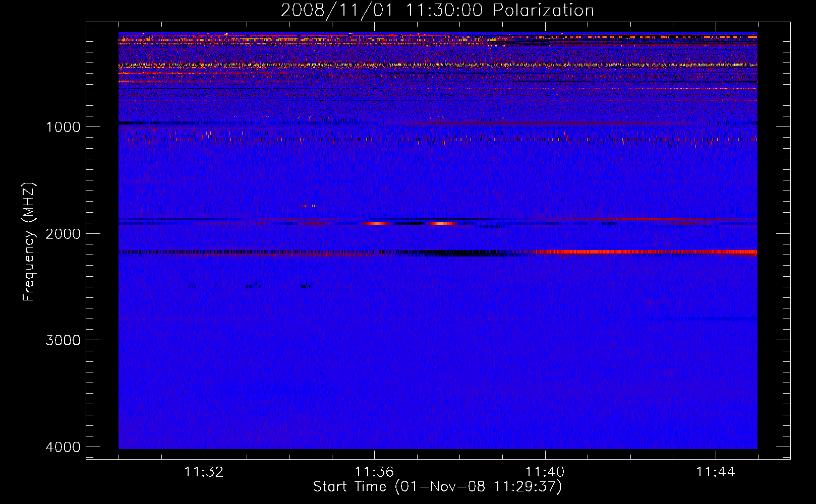The height and width of the screenshot is (504, 816).
Task: Click the plot title '2008/11/01 11:30:00 Polarization'
Action: tap(437, 11)
